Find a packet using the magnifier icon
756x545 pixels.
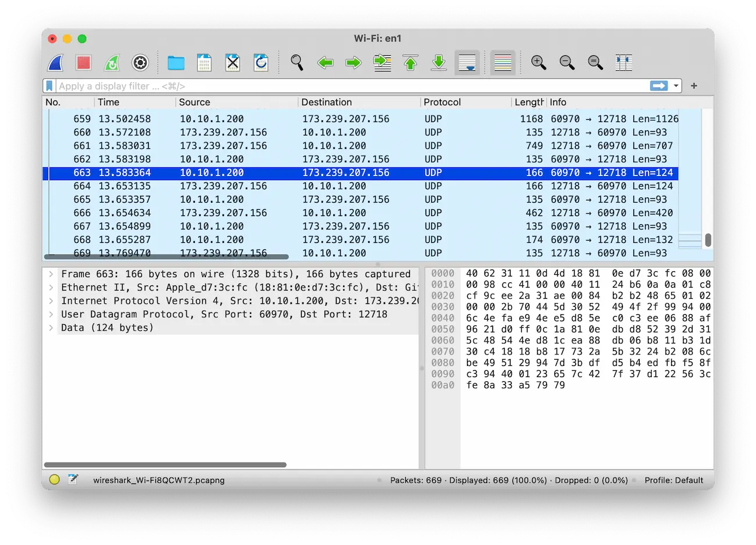point(297,63)
